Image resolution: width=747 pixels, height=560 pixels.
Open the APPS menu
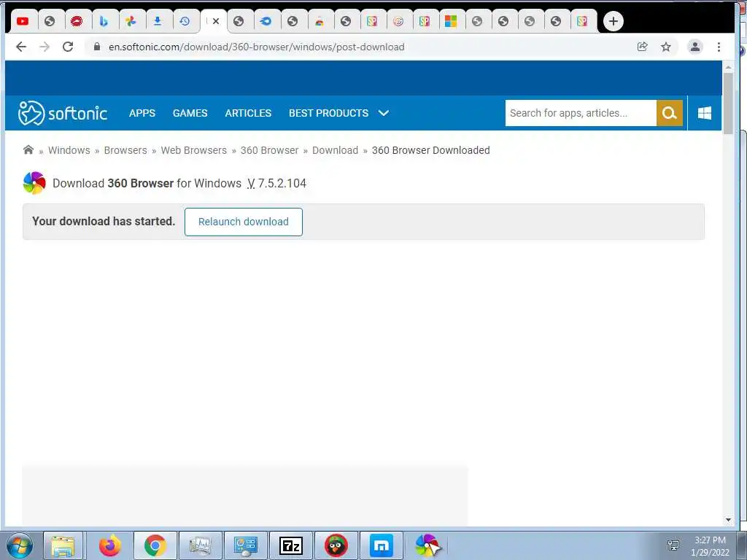[x=142, y=113]
